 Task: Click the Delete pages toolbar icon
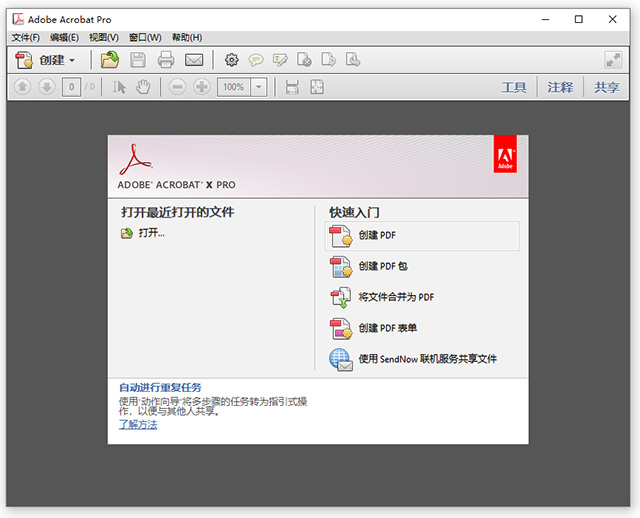(x=304, y=60)
